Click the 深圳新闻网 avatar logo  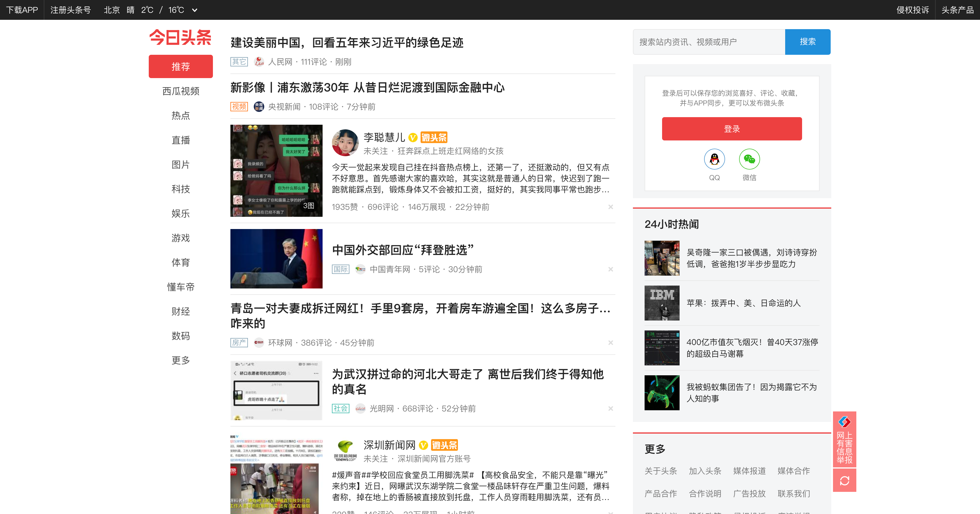click(x=345, y=451)
